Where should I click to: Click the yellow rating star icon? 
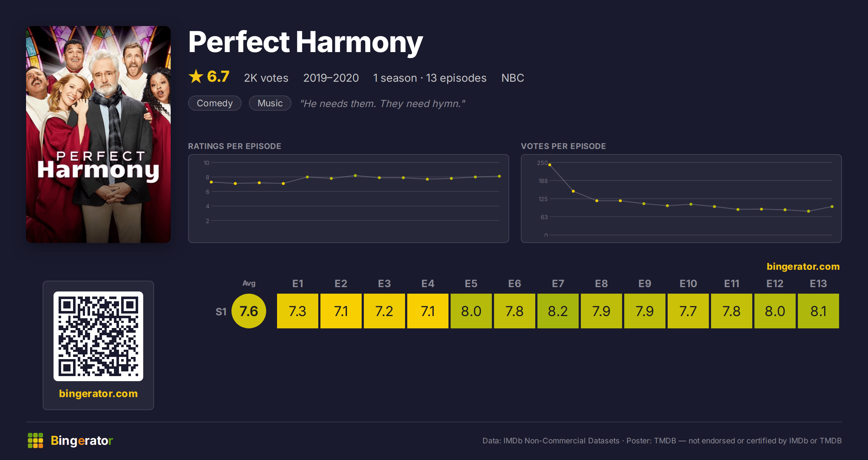[196, 76]
